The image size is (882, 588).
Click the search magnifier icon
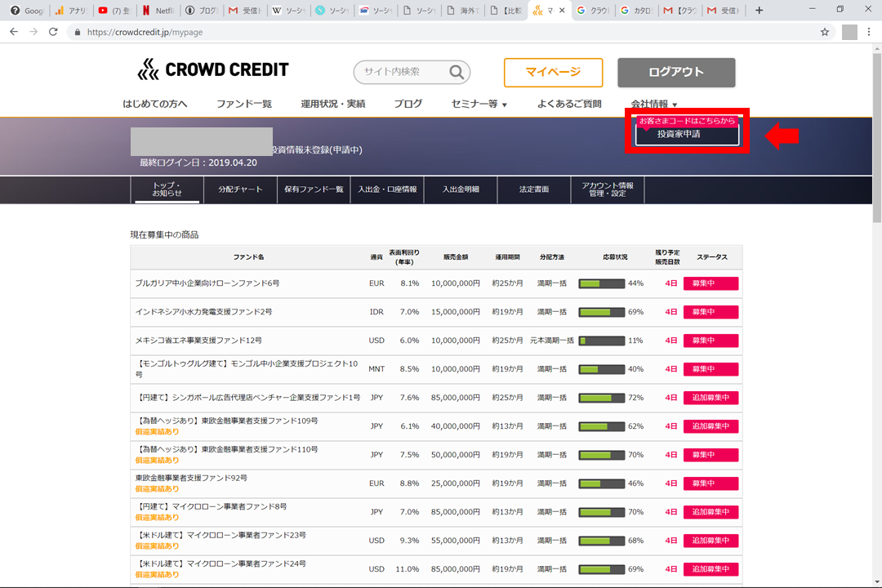pos(457,72)
